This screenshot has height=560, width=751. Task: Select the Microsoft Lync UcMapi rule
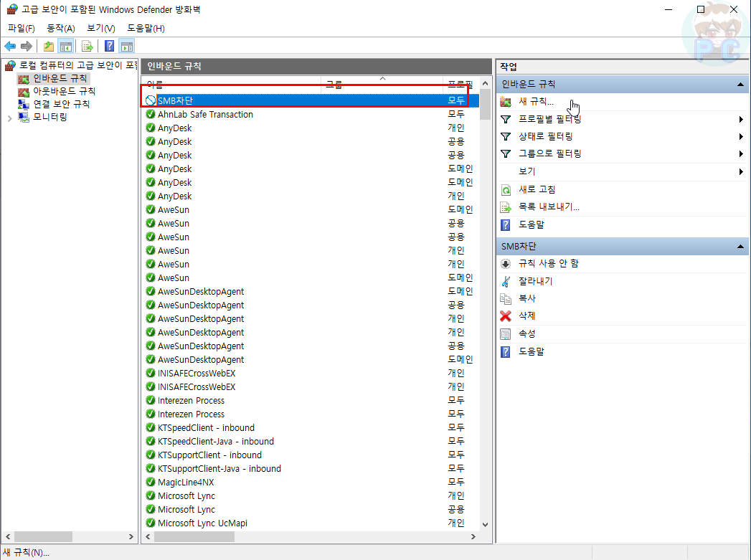202,523
